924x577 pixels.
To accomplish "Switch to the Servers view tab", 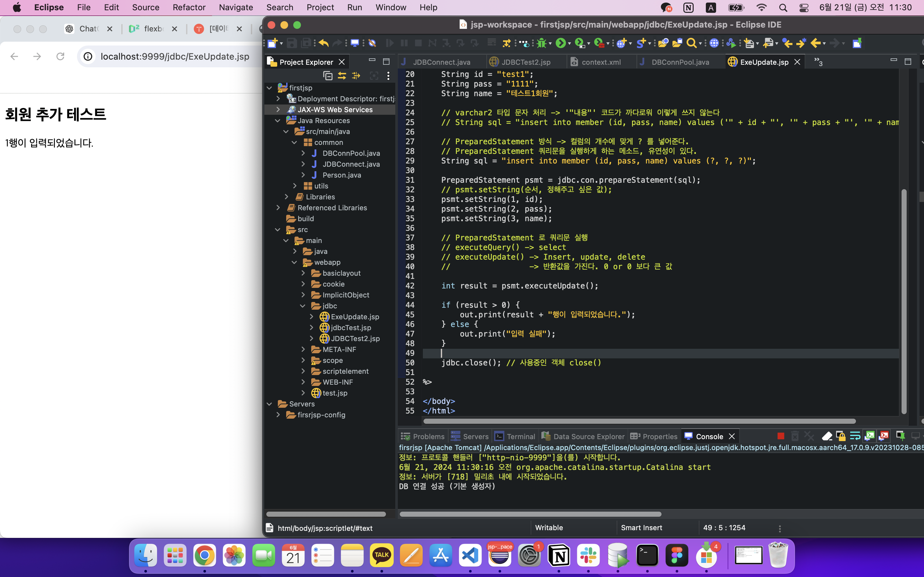I will click(x=475, y=436).
